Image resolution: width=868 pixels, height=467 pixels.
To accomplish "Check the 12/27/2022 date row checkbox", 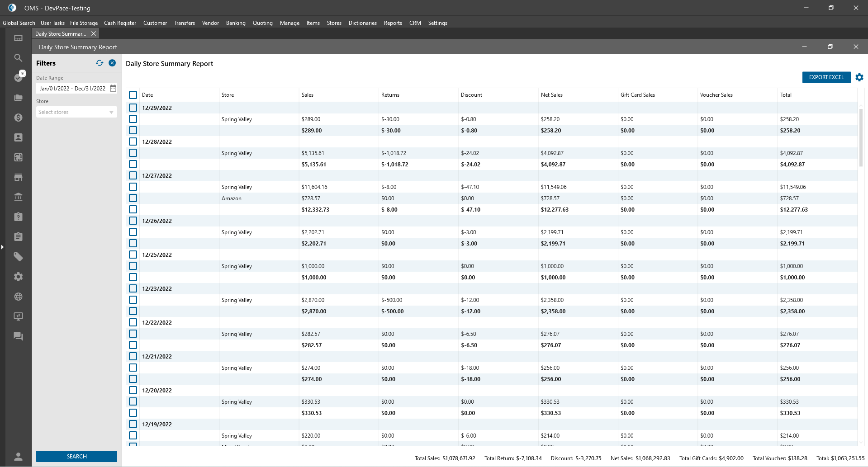I will coord(133,175).
